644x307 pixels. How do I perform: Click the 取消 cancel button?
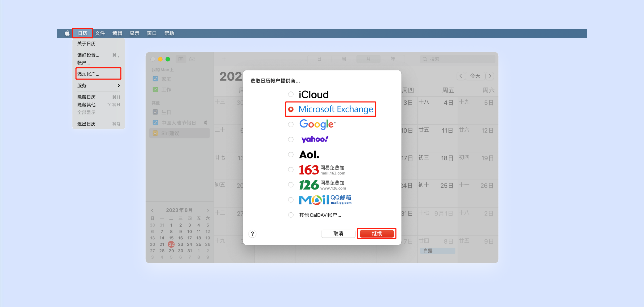click(338, 234)
